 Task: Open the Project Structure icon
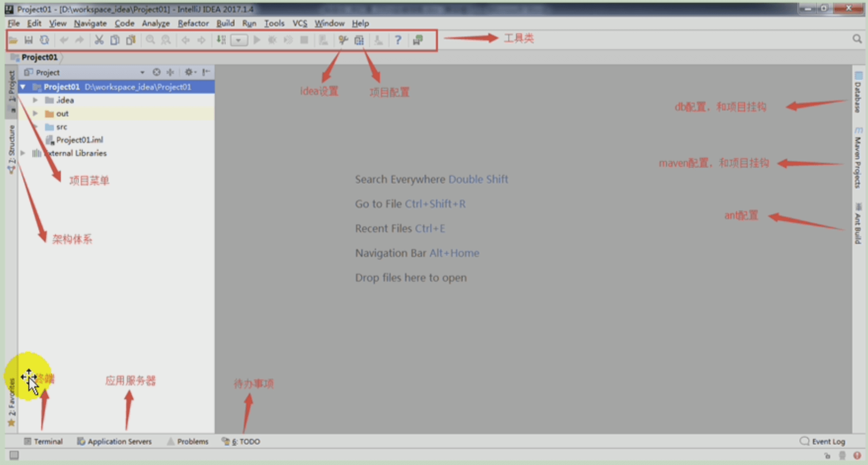pos(359,40)
